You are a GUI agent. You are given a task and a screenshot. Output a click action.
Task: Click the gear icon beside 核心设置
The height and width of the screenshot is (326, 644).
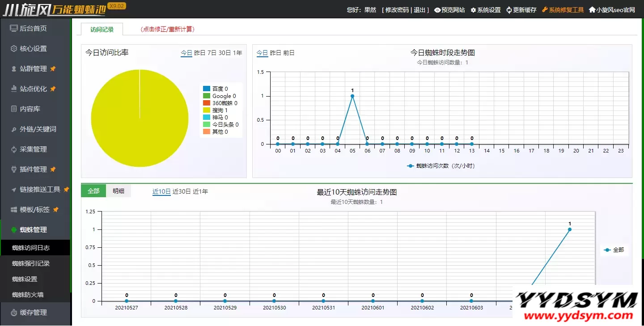(14, 49)
